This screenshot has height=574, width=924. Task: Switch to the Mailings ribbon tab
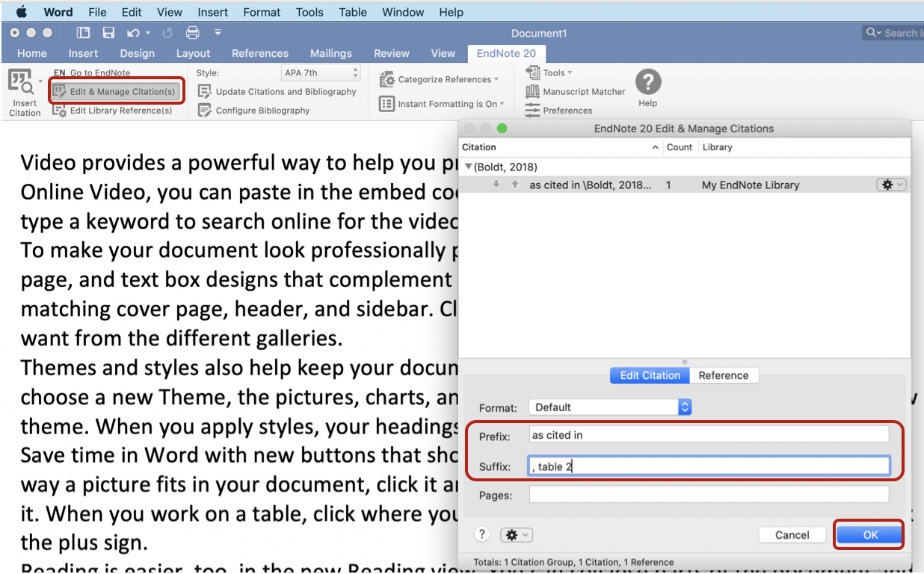[x=330, y=53]
